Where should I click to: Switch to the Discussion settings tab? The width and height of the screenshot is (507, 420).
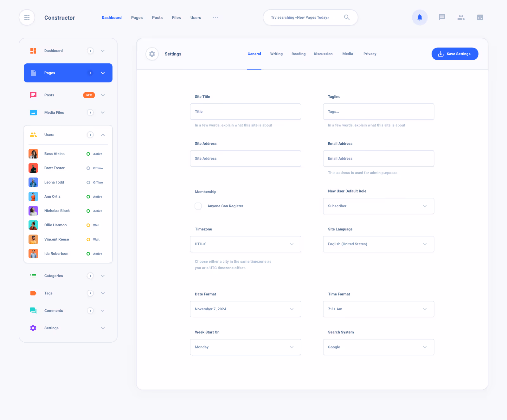point(323,54)
